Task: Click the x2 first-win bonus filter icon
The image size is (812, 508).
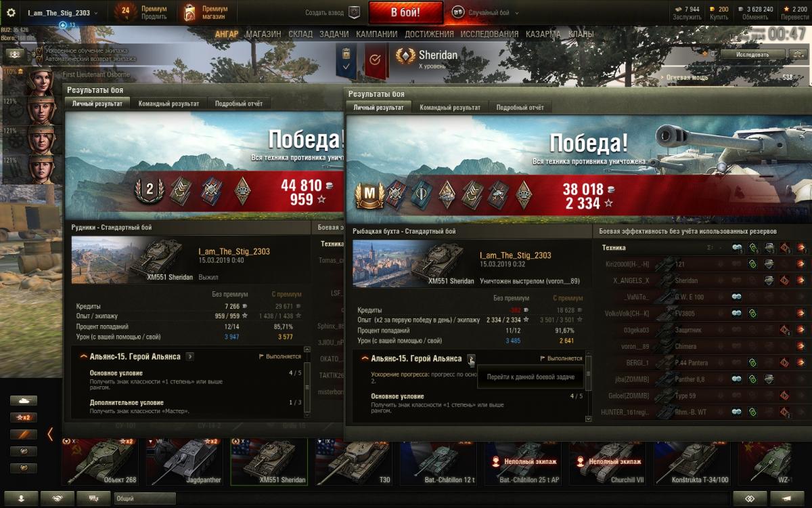Action: click(24, 417)
